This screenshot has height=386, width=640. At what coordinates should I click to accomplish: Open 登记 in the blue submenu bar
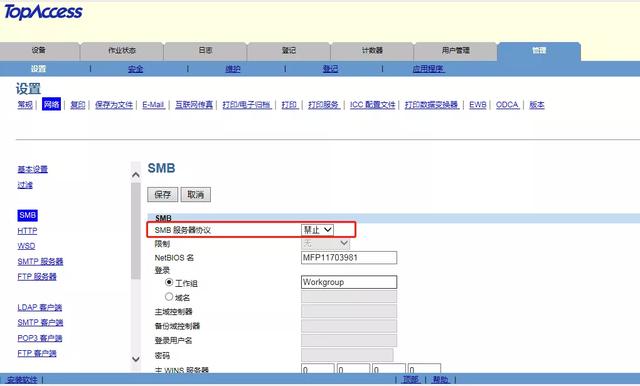pos(330,69)
